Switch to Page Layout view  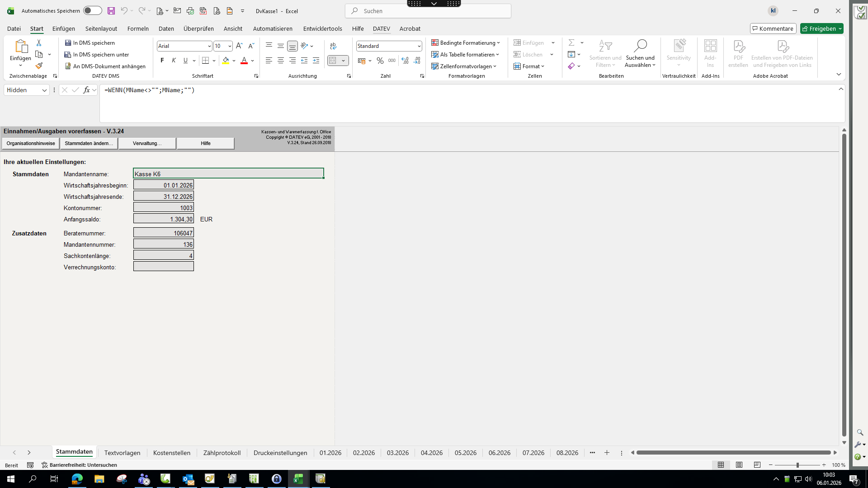739,465
